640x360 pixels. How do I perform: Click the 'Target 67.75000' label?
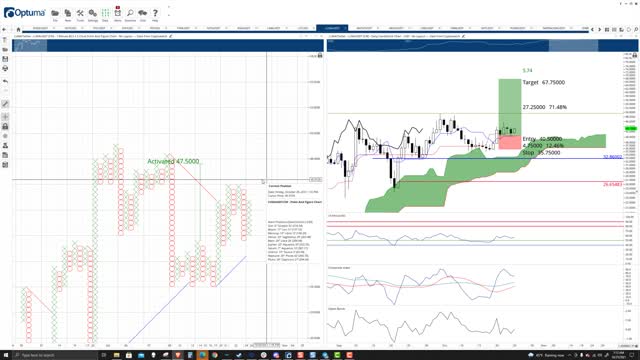(544, 82)
